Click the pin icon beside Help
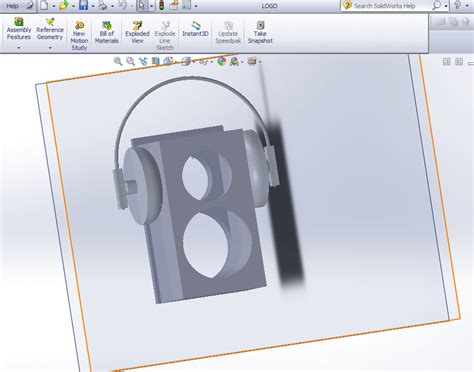Viewport: 474px width, 372px height. [30, 6]
